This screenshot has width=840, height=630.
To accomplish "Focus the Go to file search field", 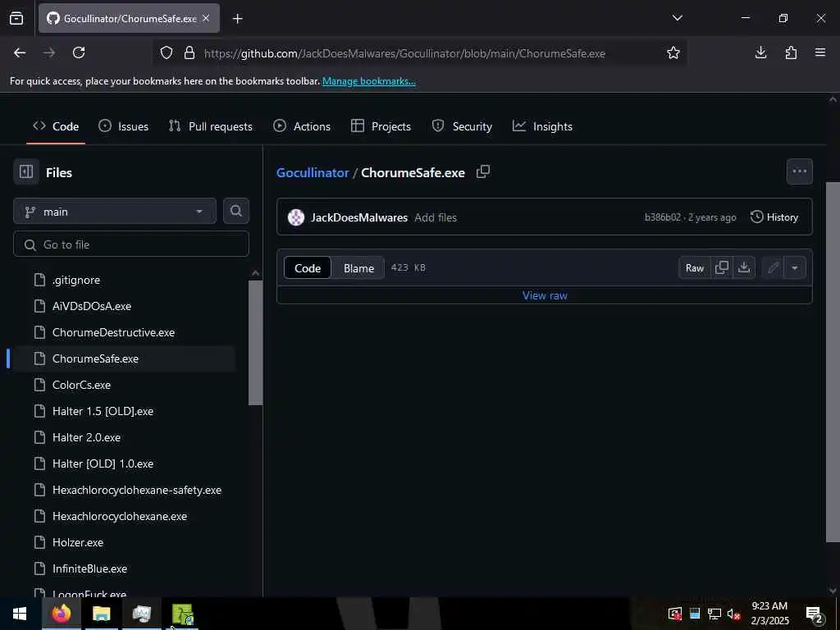I will click(131, 244).
